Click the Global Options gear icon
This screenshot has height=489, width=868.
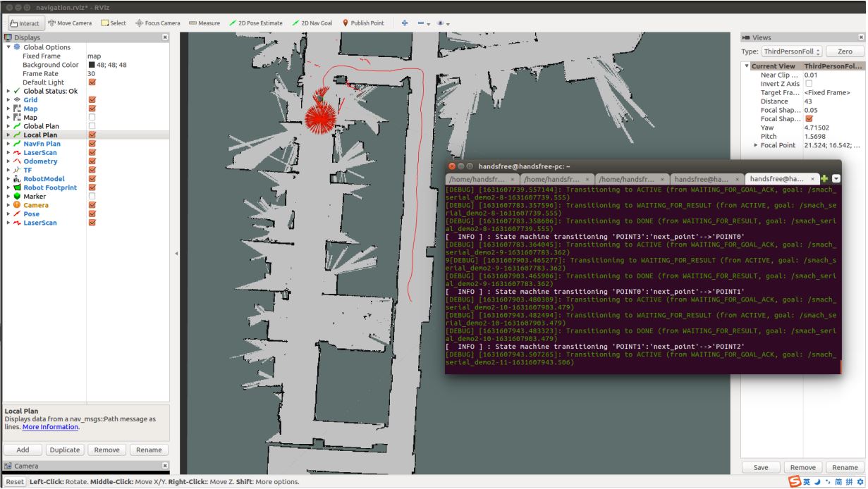coord(17,47)
